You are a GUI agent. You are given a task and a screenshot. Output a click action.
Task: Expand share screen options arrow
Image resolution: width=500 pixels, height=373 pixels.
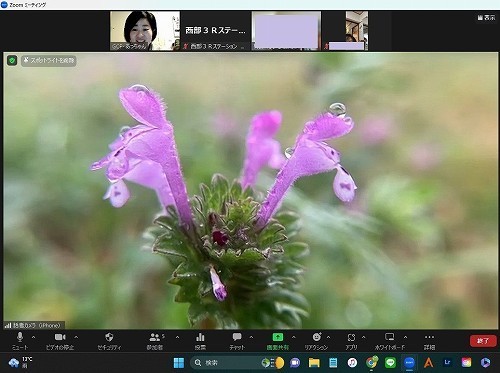pyautogui.click(x=294, y=337)
